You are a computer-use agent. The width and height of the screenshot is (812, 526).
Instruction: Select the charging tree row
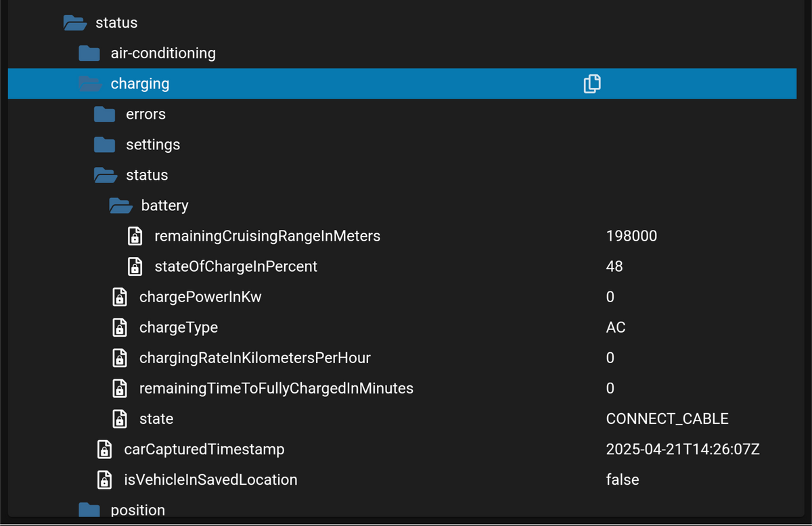(140, 84)
